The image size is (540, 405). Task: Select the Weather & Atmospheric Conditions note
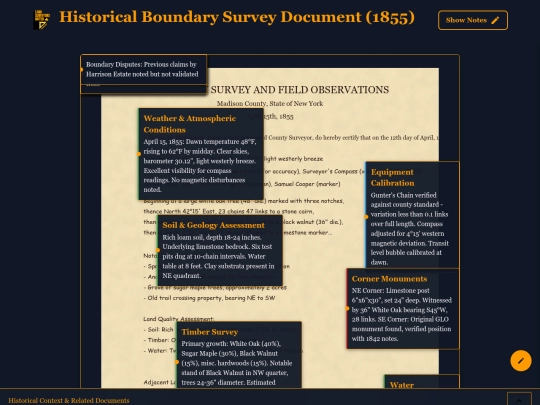(201, 154)
